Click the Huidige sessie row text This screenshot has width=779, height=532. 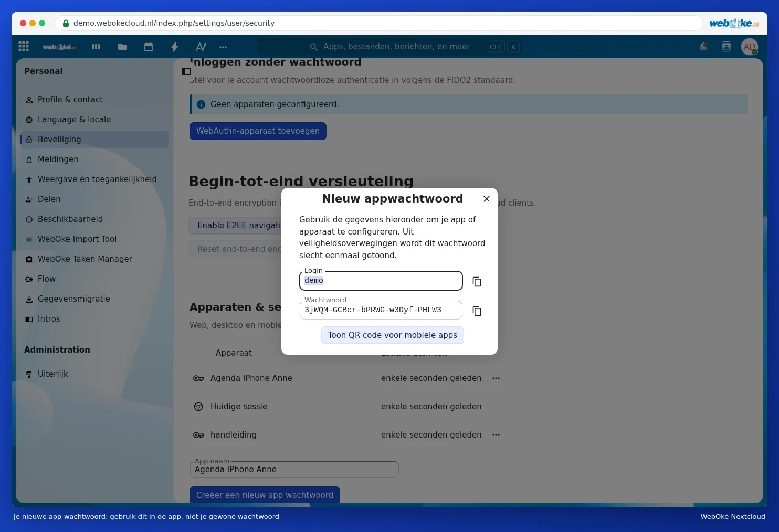point(239,407)
